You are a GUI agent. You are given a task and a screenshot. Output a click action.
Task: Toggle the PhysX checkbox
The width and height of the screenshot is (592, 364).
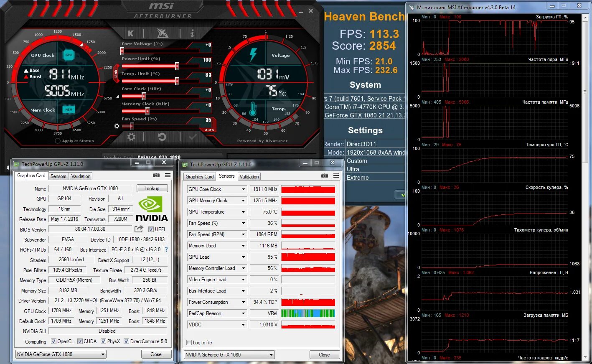click(x=103, y=341)
